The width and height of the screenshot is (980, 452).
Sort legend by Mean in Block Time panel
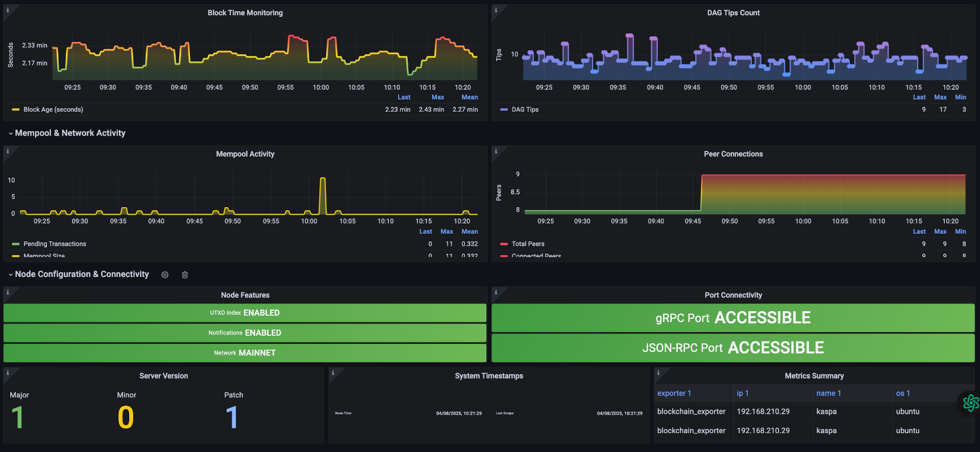[x=470, y=97]
